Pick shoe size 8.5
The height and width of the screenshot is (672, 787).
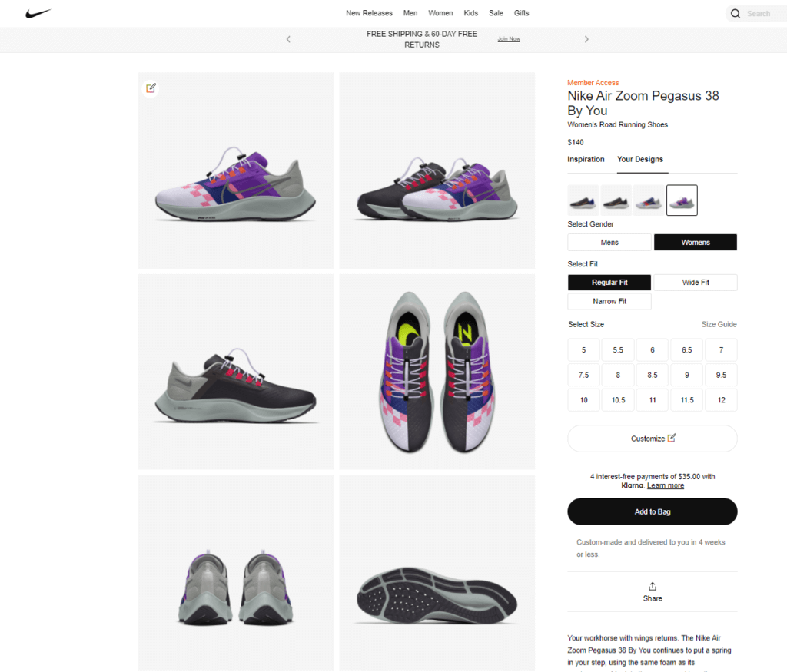(653, 375)
